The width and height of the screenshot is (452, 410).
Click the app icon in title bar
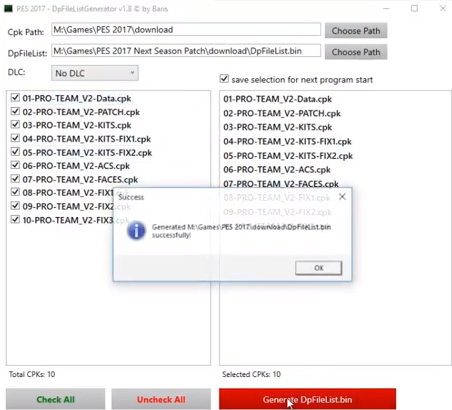pyautogui.click(x=8, y=9)
